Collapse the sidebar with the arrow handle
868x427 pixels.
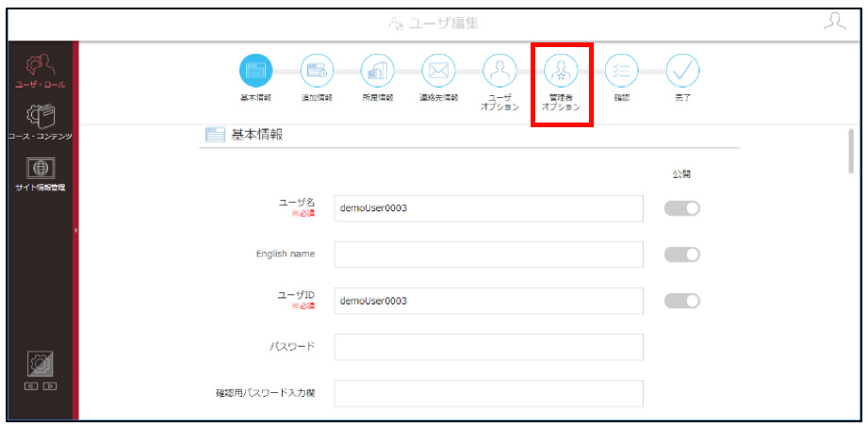(x=75, y=230)
